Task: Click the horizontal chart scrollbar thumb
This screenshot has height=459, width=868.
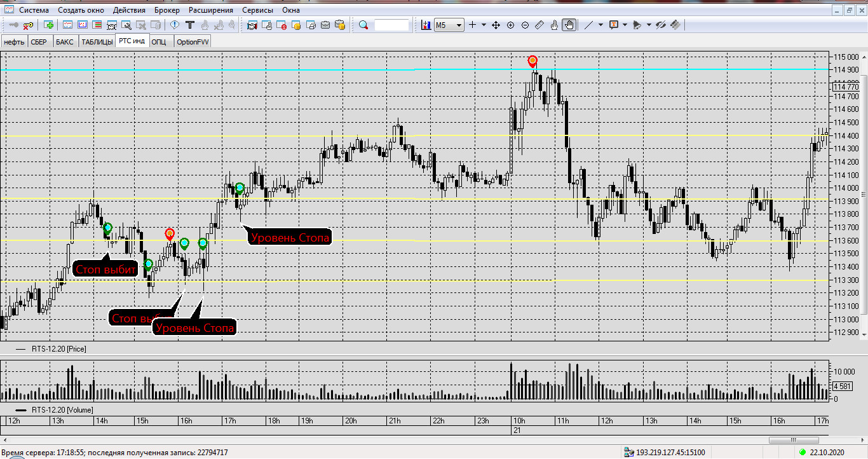Action: [793, 440]
